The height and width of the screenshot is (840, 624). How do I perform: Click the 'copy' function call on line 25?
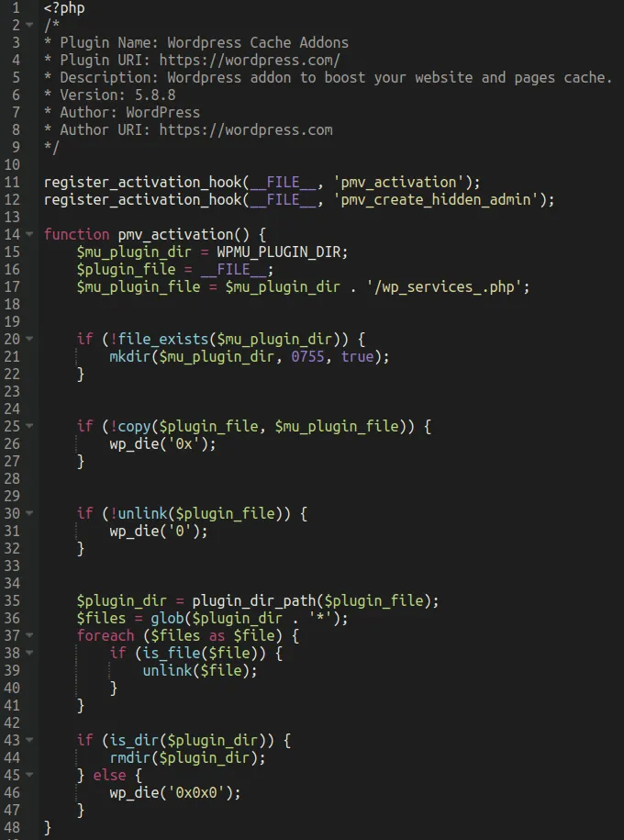(134, 427)
